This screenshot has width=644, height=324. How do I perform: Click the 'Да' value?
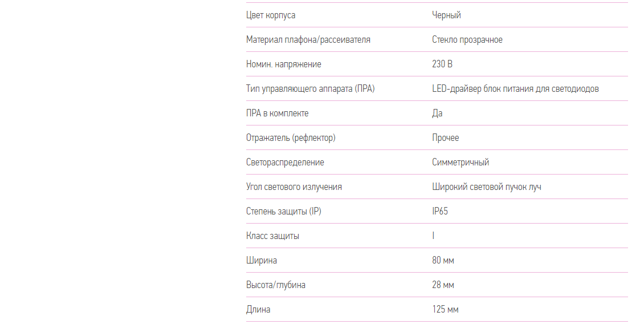[x=437, y=114]
